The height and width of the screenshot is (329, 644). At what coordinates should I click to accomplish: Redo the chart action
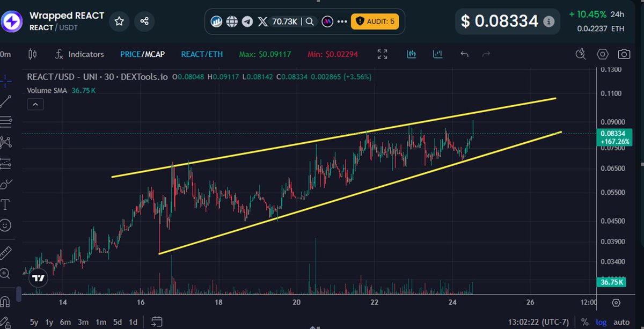(487, 54)
